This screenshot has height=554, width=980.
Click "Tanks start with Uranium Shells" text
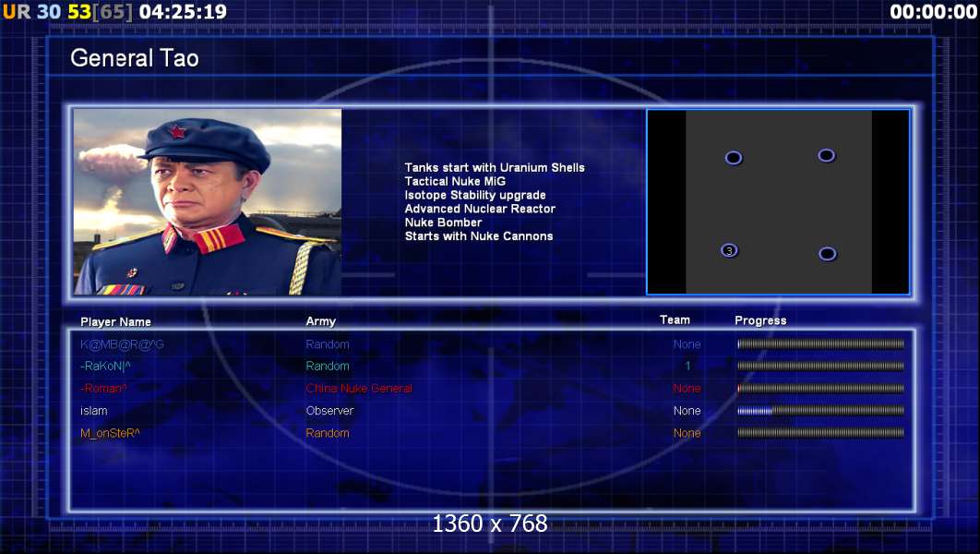[x=495, y=167]
